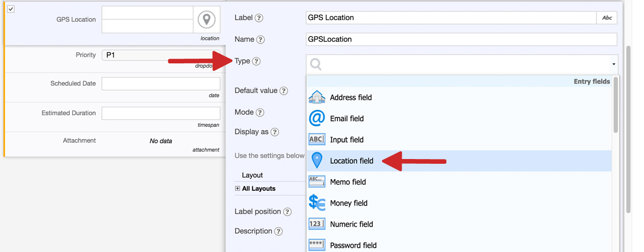
Task: Click the Abc button beside Label
Action: [607, 17]
